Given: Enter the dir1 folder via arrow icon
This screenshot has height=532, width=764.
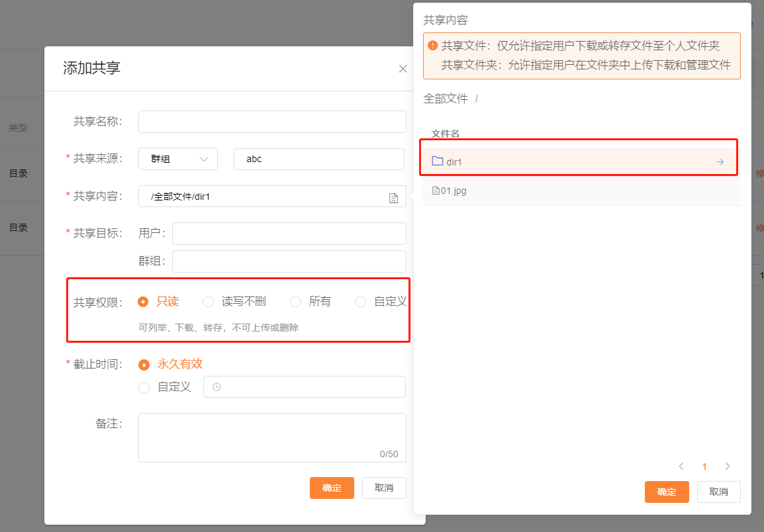Looking at the screenshot, I should click(x=720, y=161).
